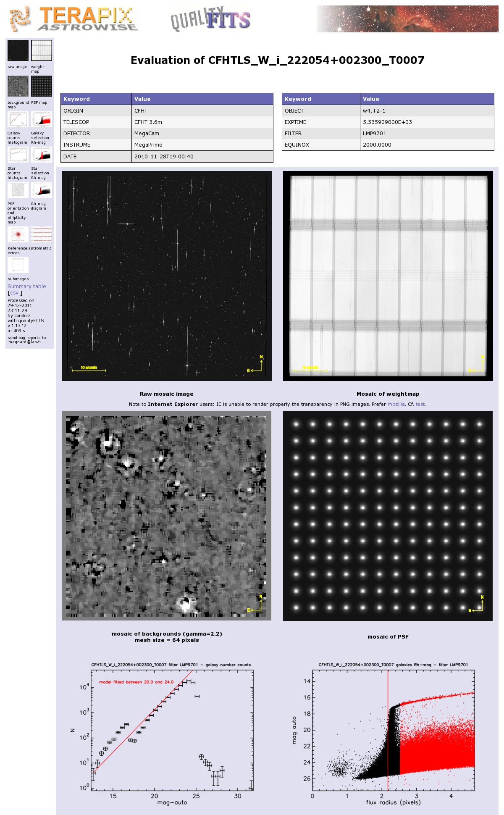Screen dimensions: 504x815
Task: Open PSF orientation and ellipticity map thumbnail
Action: point(18,190)
